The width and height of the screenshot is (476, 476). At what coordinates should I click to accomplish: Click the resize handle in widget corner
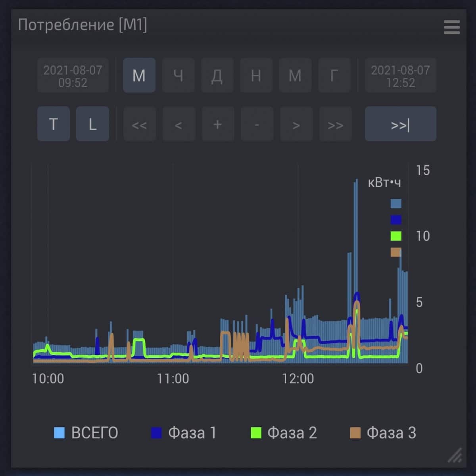pos(455,455)
